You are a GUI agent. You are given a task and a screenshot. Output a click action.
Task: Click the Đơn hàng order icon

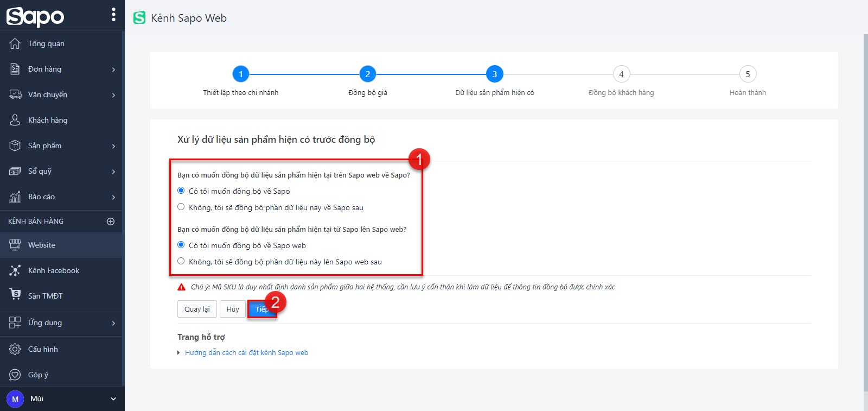point(15,69)
